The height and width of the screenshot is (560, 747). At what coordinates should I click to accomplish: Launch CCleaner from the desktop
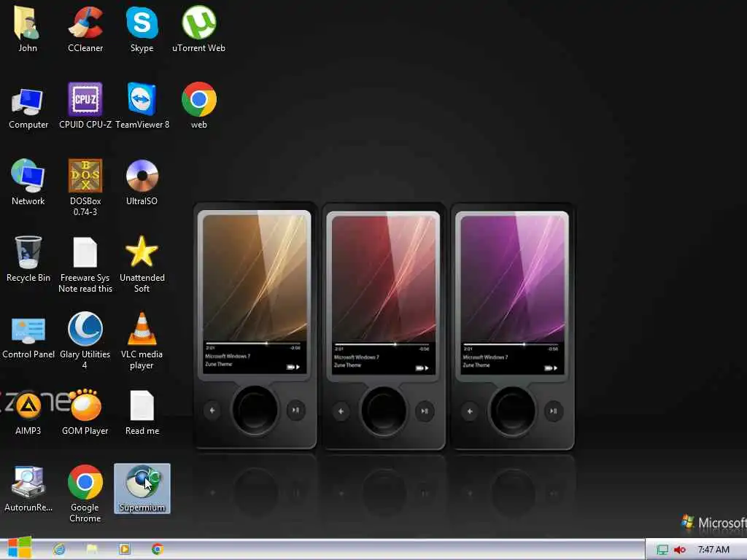click(85, 28)
